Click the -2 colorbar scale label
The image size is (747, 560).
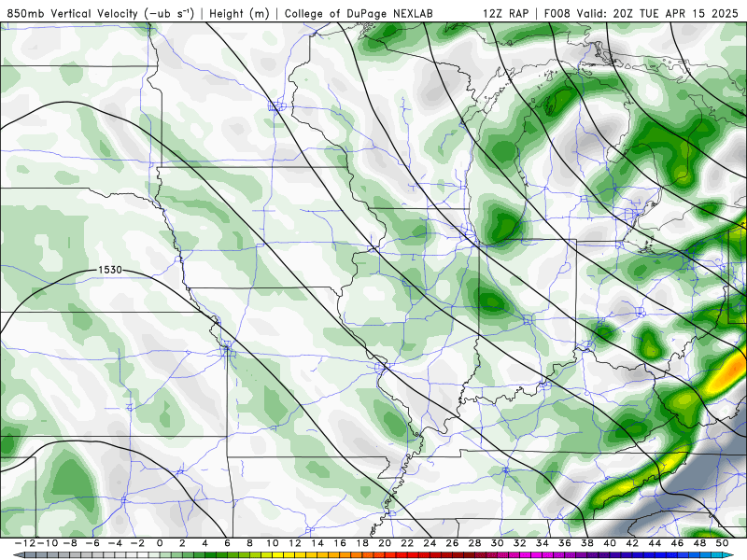coord(137,543)
